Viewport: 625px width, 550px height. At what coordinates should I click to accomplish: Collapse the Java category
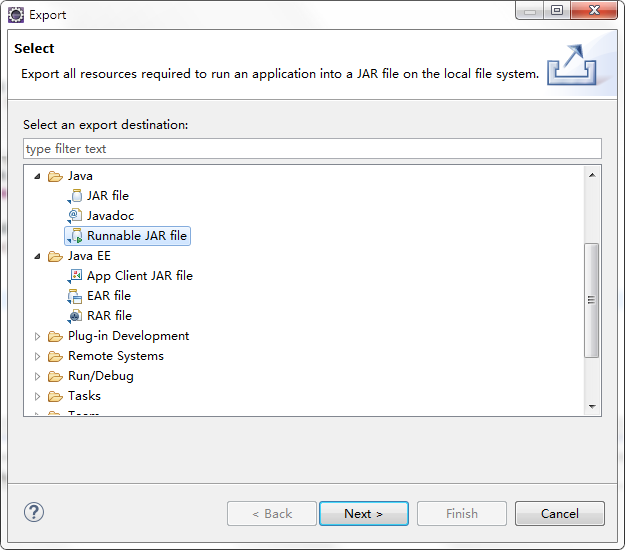(37, 176)
